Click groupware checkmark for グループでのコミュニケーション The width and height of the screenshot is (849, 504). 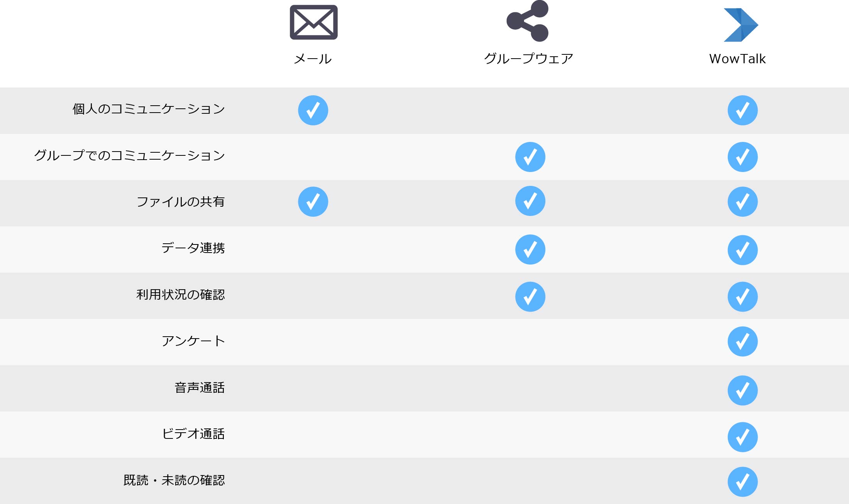click(530, 157)
